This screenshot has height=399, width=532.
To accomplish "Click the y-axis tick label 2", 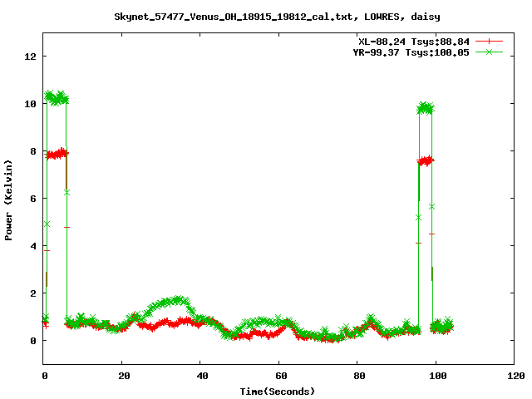I will pyautogui.click(x=33, y=293).
